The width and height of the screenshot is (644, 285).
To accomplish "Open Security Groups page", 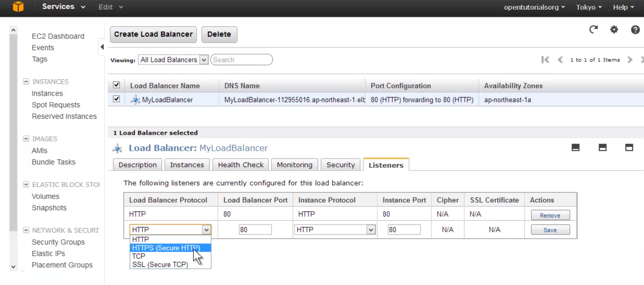I will (x=58, y=242).
